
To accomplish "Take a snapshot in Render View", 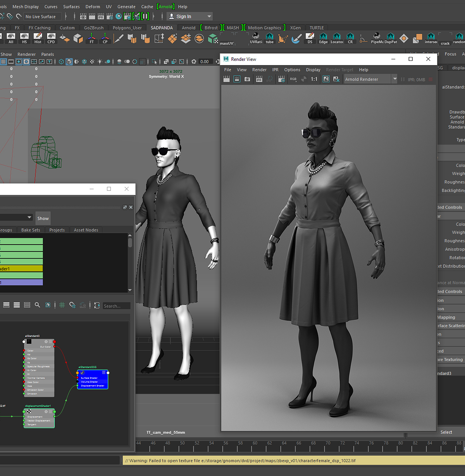I will tap(247, 79).
